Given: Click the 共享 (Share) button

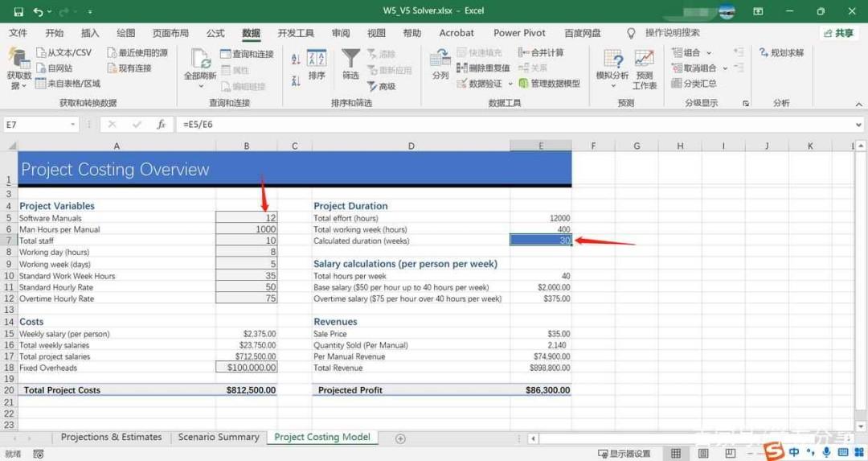Looking at the screenshot, I should 838,33.
